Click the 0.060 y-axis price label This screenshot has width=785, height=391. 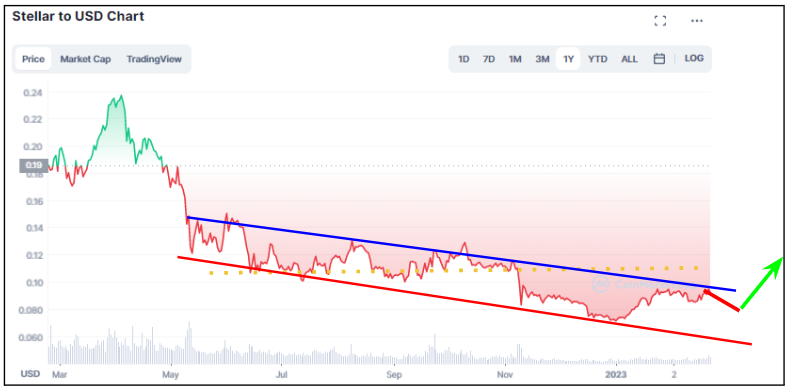pyautogui.click(x=31, y=337)
